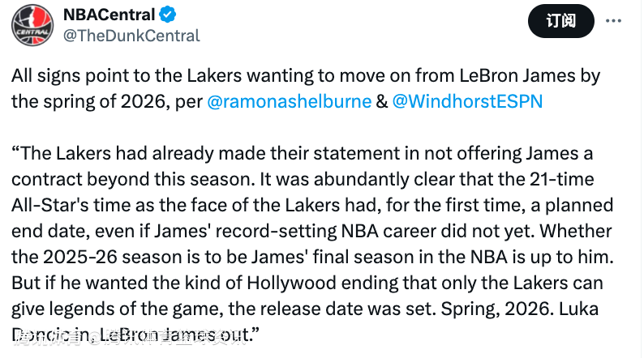This screenshot has width=644, height=358.
Task: Open the three-dot more options menu
Action: [x=614, y=21]
